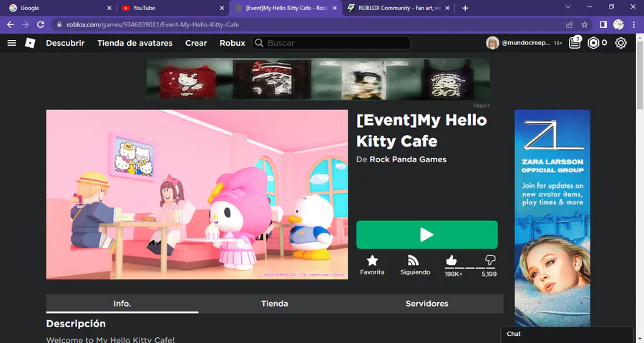Like the game with thumbs up
The image size is (644, 343).
451,260
